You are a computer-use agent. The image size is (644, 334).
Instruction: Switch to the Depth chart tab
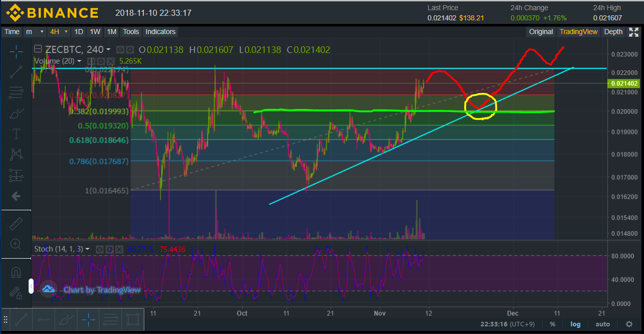click(613, 32)
